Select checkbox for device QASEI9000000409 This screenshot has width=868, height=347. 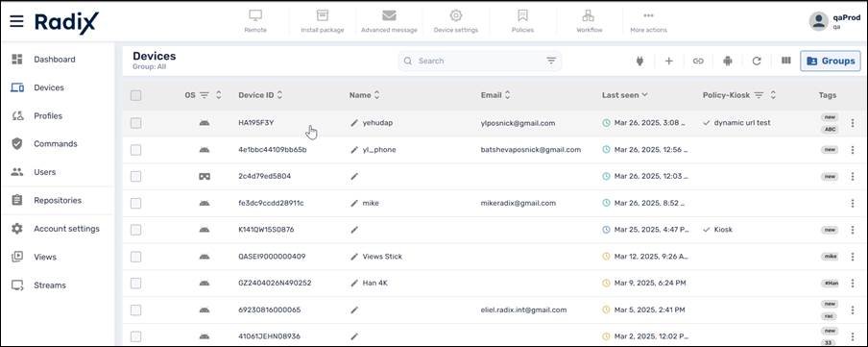pyautogui.click(x=135, y=257)
